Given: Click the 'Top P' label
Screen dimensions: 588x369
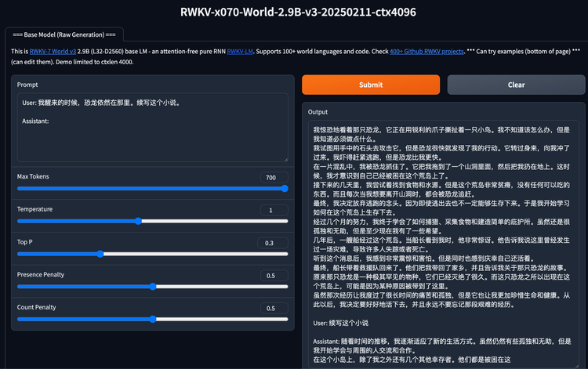Looking at the screenshot, I should point(25,242).
